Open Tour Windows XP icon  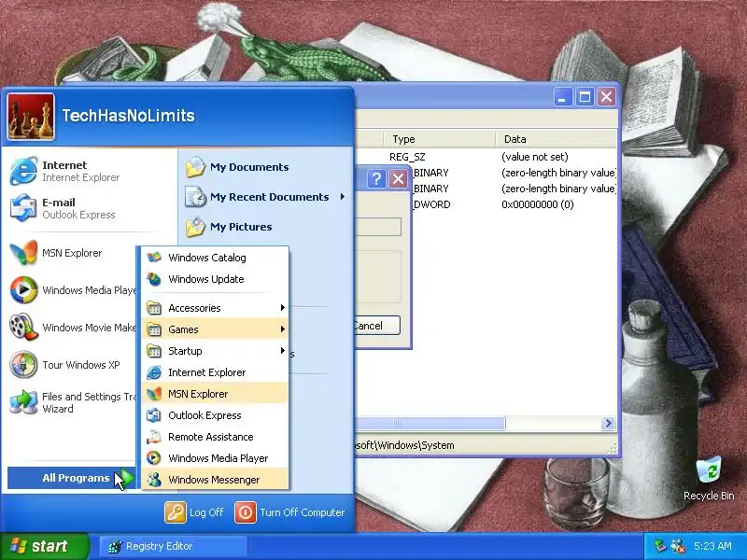click(x=22, y=364)
